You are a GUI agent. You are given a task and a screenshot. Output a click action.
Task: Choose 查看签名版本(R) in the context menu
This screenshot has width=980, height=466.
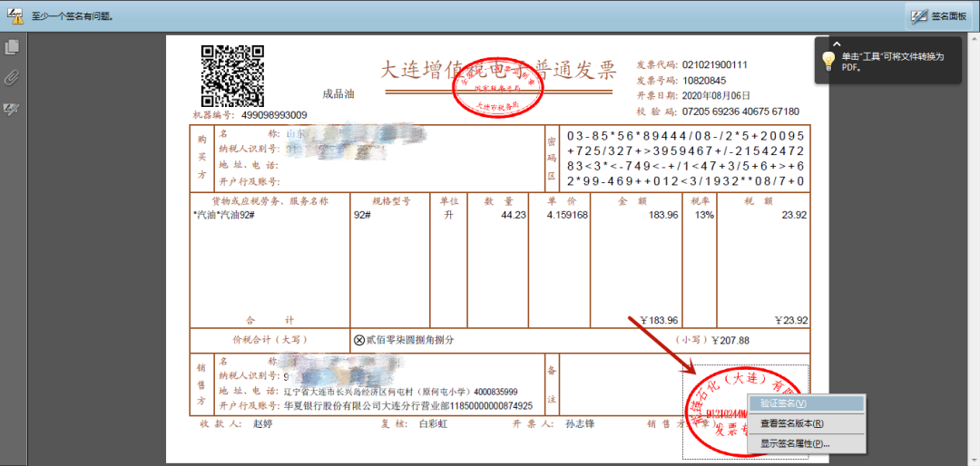[790, 423]
